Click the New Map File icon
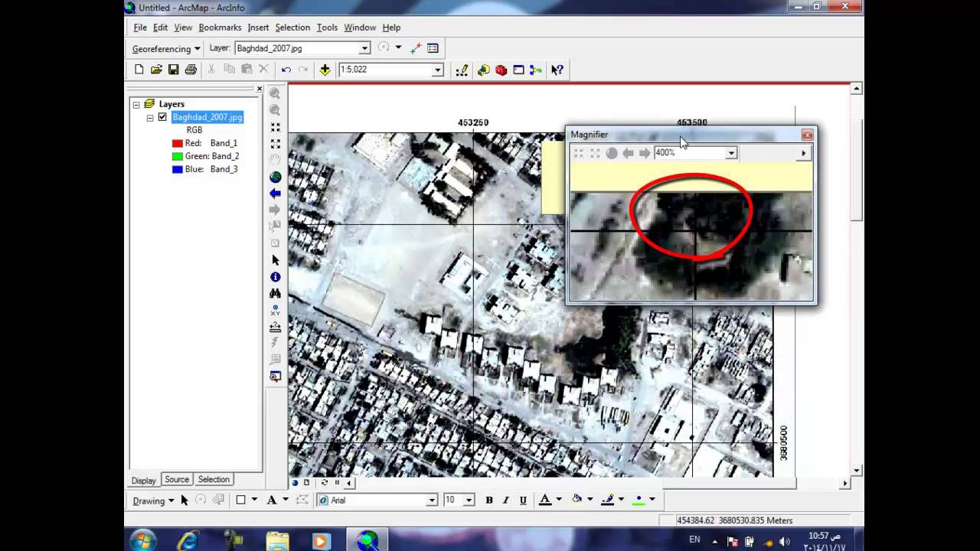This screenshot has width=980, height=551. tap(139, 70)
